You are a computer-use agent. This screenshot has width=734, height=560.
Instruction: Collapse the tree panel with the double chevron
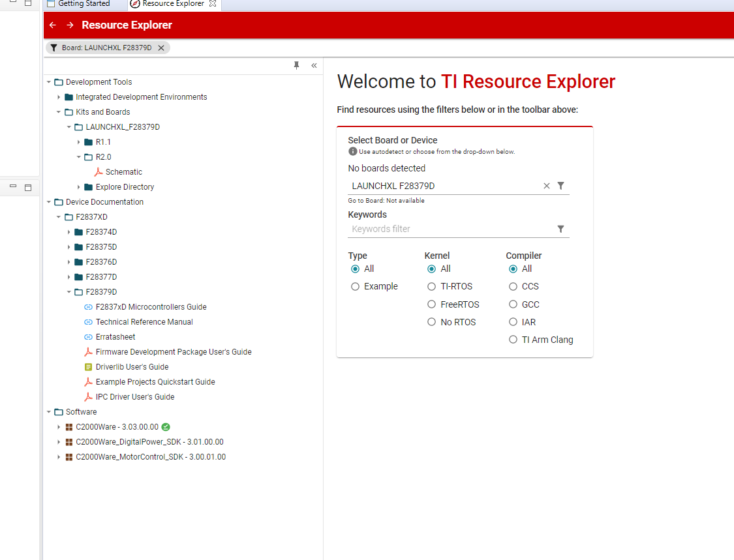pos(314,65)
